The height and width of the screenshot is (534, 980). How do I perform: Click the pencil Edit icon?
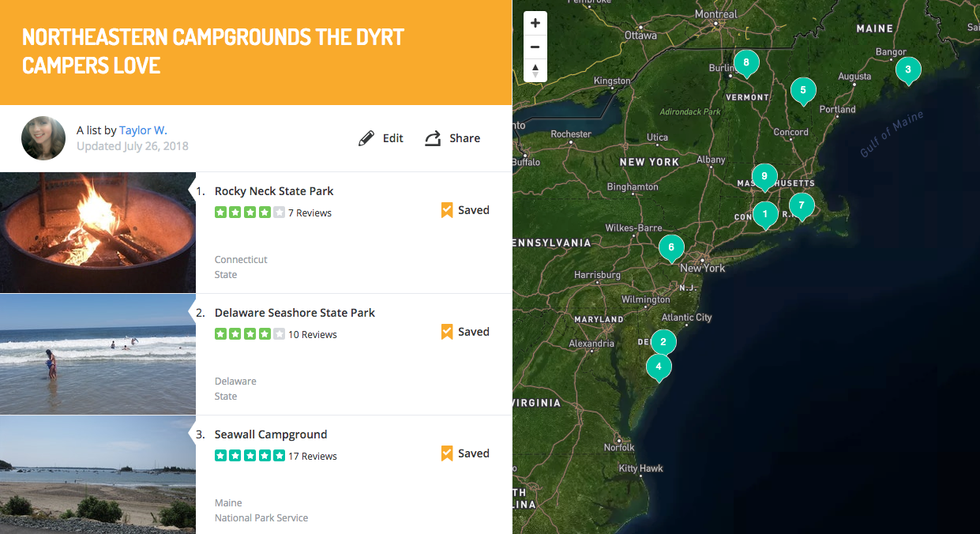(x=366, y=138)
